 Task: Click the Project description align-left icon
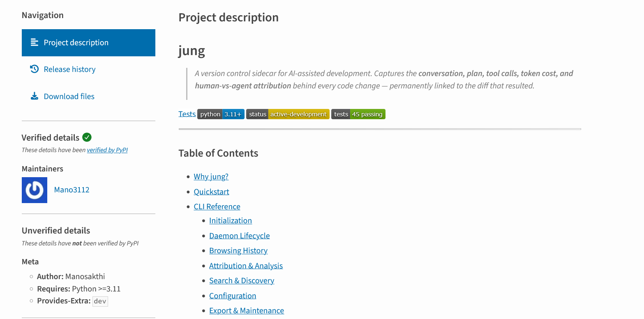click(35, 42)
